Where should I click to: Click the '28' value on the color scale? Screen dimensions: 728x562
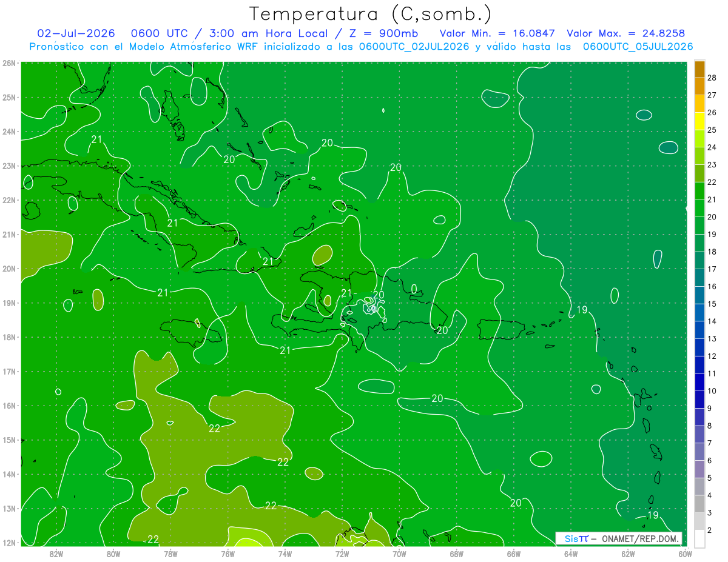[x=712, y=78]
